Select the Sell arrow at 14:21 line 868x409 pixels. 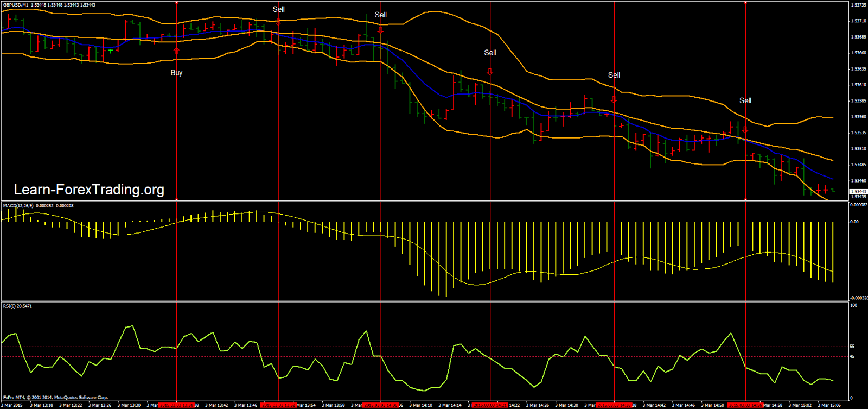(x=490, y=72)
